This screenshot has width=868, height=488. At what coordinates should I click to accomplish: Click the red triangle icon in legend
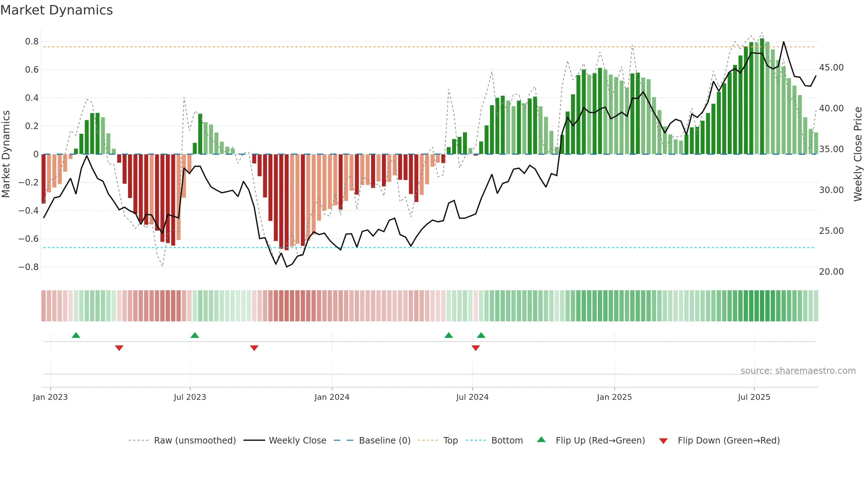(663, 441)
